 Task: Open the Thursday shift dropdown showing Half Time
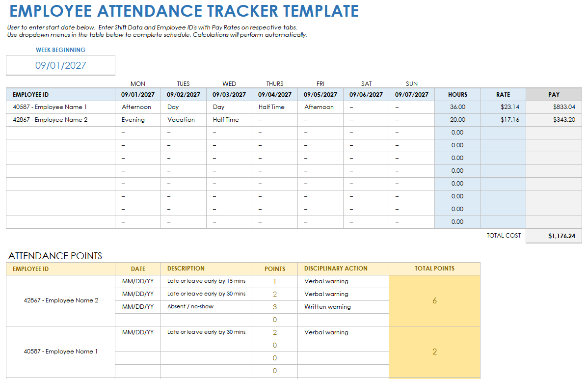tap(274, 107)
